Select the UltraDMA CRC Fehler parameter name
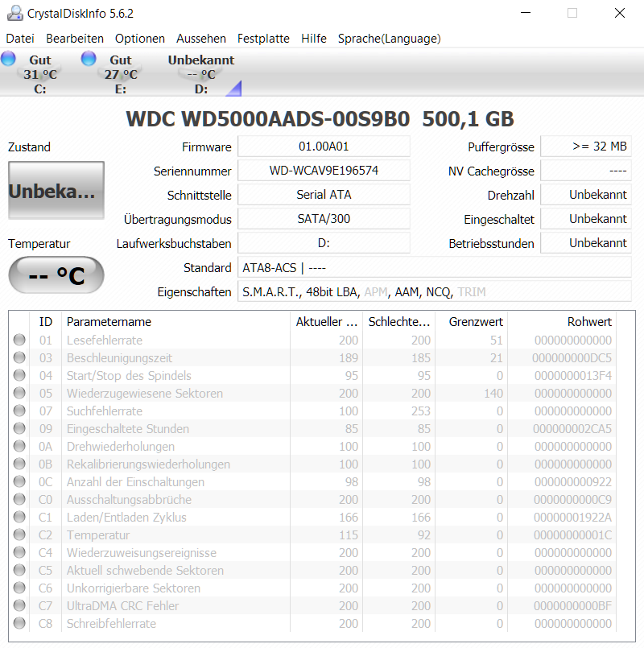 (123, 606)
